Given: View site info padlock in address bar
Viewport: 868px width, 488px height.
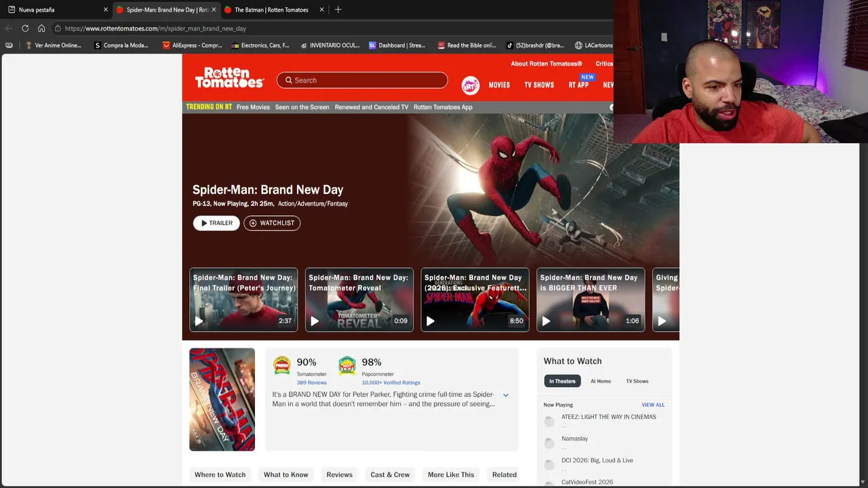Looking at the screenshot, I should (x=58, y=28).
